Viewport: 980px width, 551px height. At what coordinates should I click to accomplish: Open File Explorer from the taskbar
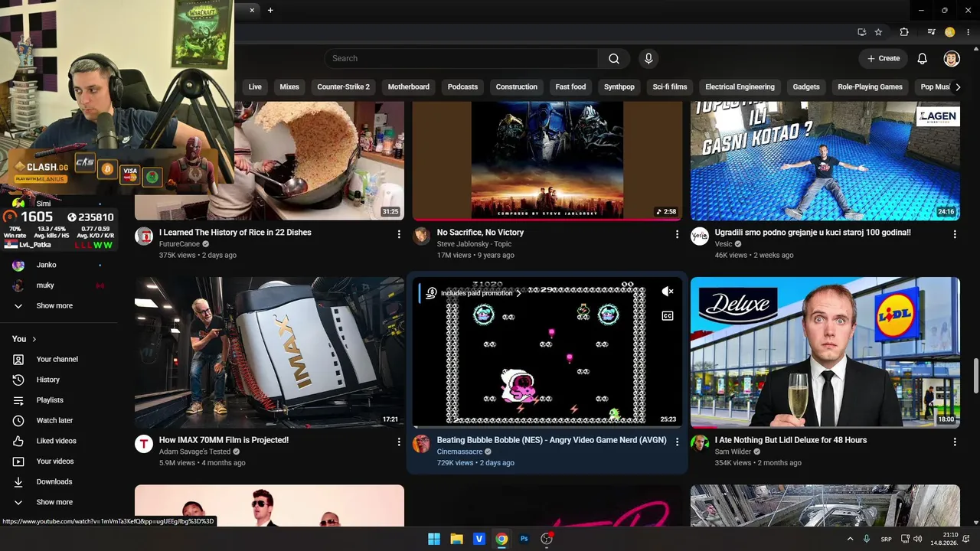pyautogui.click(x=456, y=539)
